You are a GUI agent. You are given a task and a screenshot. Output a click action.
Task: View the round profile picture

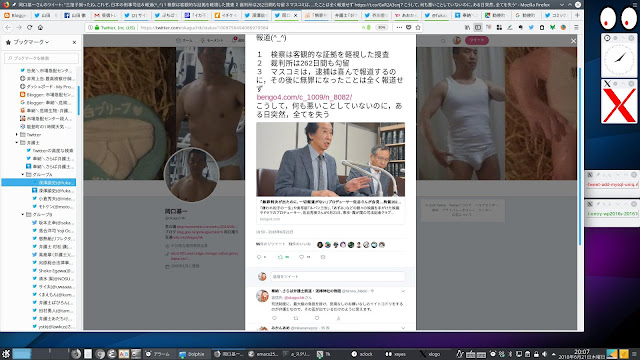point(191,176)
